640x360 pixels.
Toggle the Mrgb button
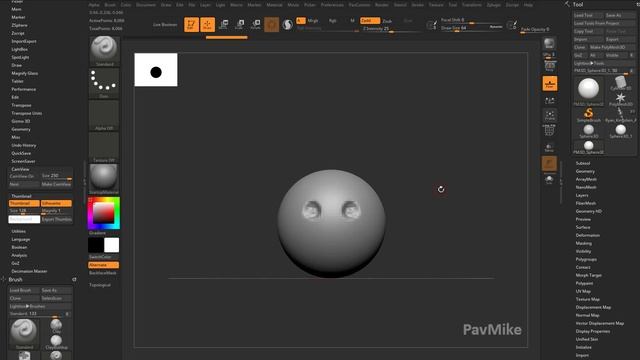coord(313,20)
